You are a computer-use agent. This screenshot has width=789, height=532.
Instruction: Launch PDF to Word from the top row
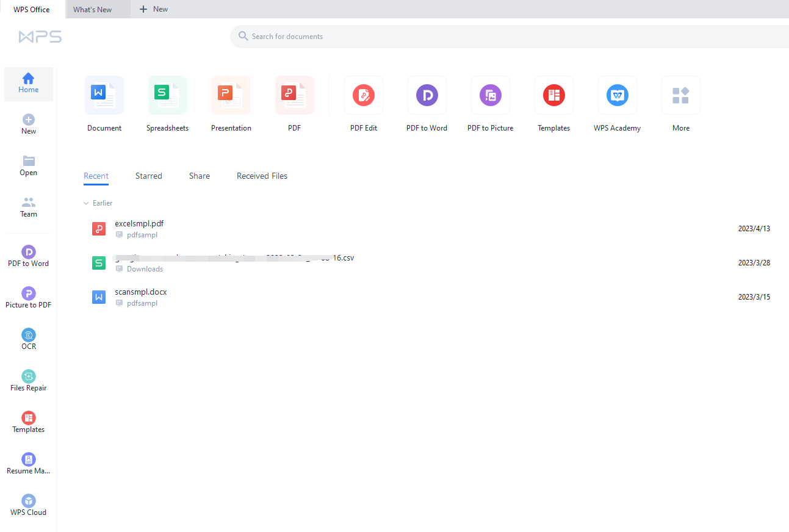pyautogui.click(x=427, y=95)
